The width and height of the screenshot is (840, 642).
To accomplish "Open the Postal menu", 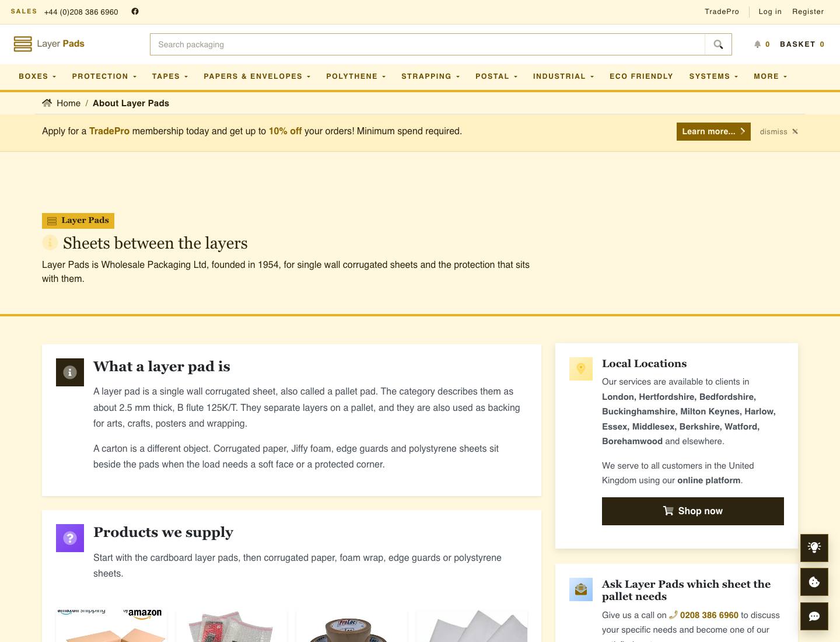I will 496,76.
